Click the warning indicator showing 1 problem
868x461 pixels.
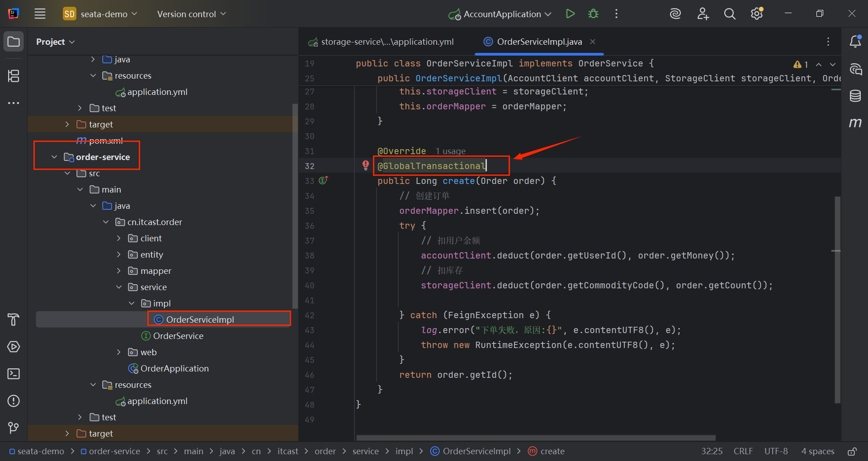(x=801, y=64)
